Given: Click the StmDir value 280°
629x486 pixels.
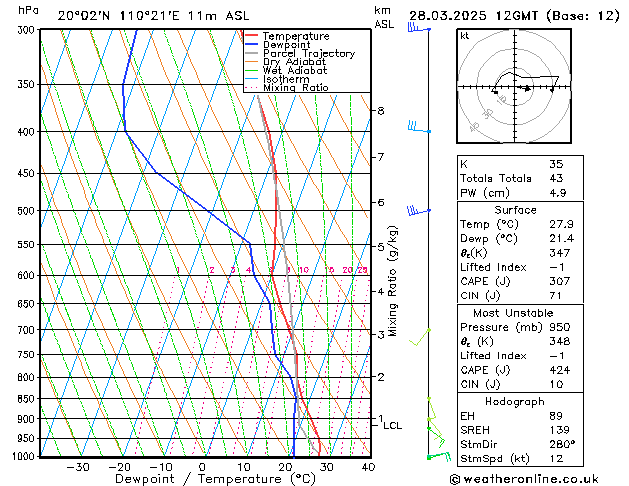Looking at the screenshot, I should point(562,444).
